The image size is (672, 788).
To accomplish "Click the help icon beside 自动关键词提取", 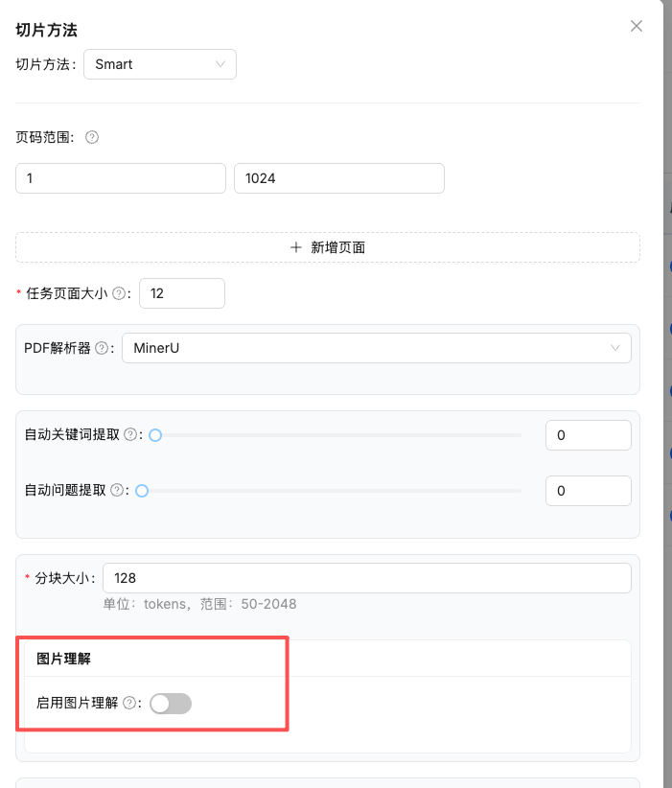I will click(131, 434).
